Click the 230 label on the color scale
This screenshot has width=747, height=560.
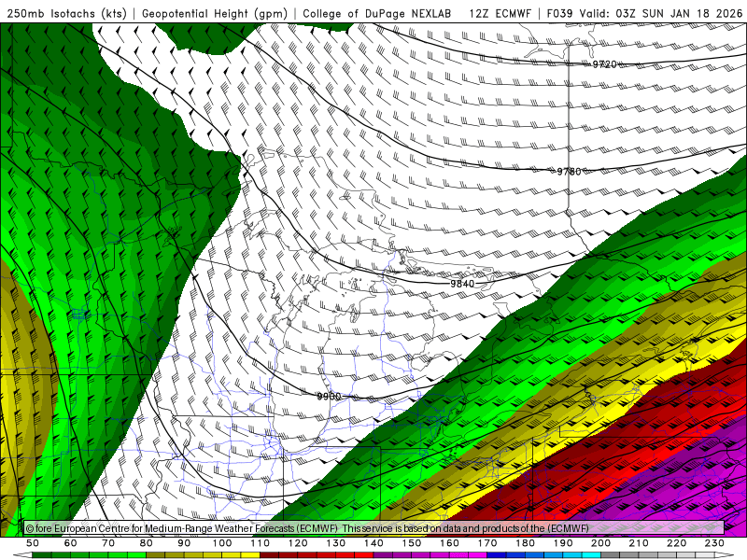[x=714, y=543]
